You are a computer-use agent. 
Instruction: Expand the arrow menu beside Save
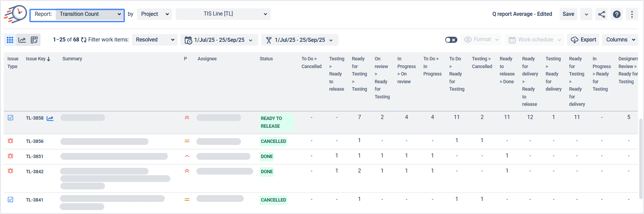(586, 14)
